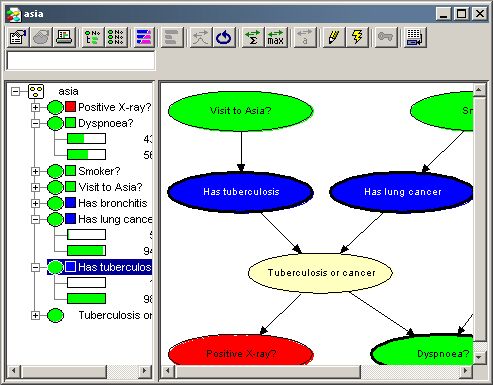493x385 pixels.
Task: Select the Visit to Asia? tree item
Action: [x=110, y=187]
